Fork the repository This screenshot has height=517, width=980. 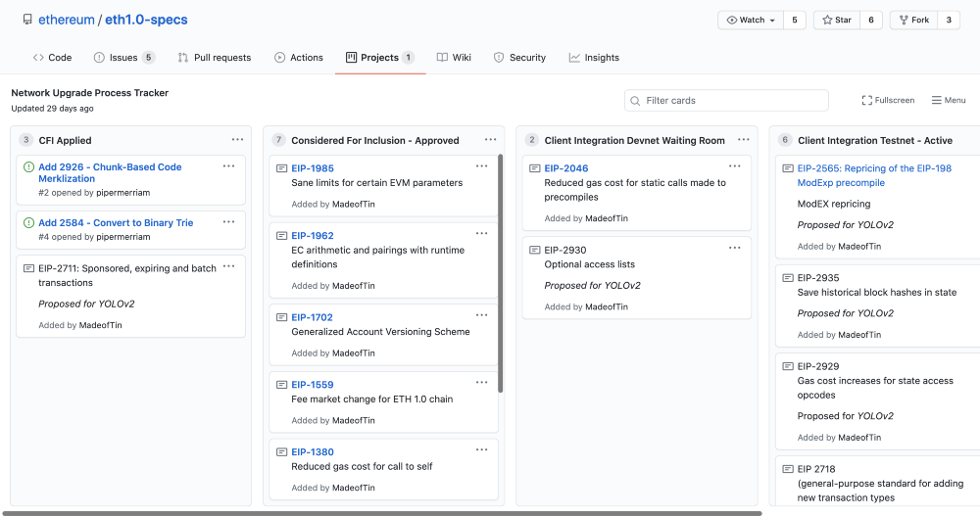(x=913, y=20)
